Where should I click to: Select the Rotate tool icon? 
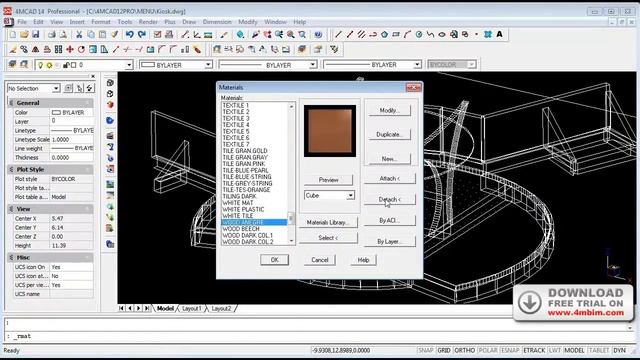[x=81, y=49]
